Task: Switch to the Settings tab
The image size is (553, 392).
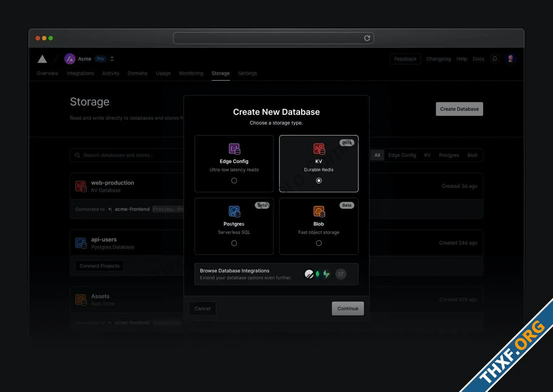Action: 248,73
